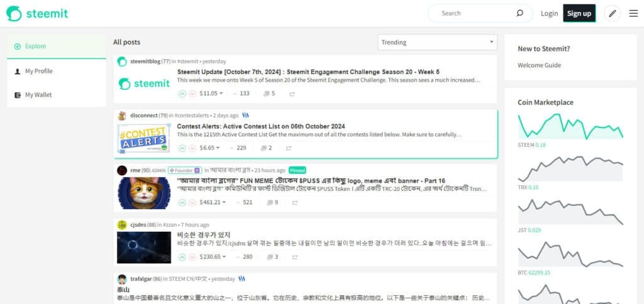Click the #contestalerts tag link
The height and width of the screenshot is (304, 644).
192,116
